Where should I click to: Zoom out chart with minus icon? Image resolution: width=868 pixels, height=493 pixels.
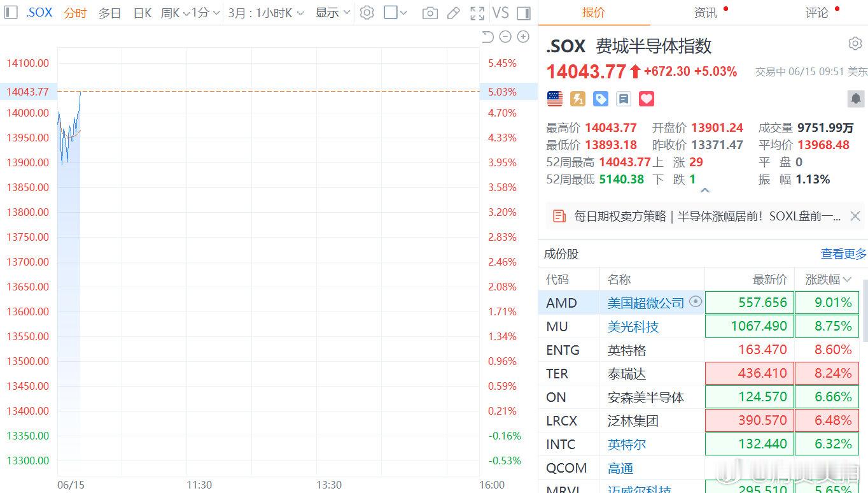click(505, 37)
